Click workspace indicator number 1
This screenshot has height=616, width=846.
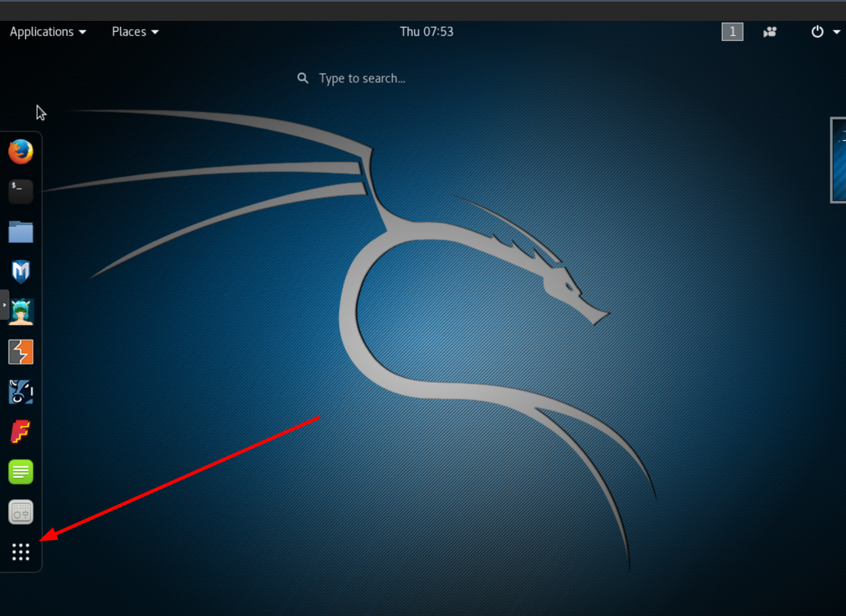point(732,32)
